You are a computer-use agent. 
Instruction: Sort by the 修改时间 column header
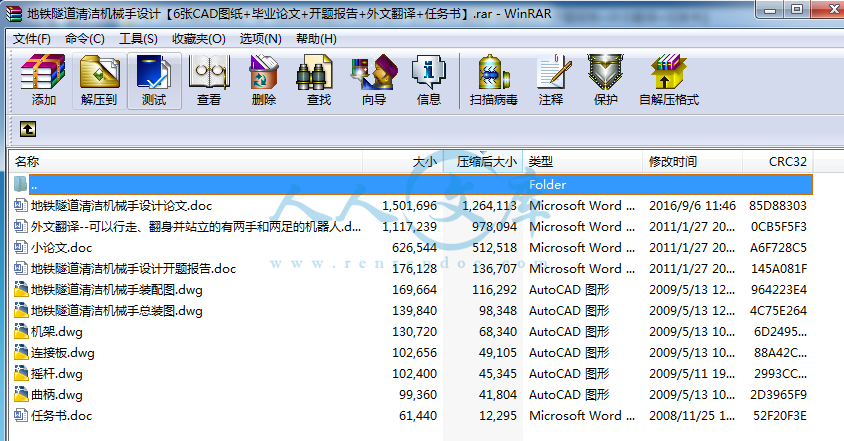tap(692, 162)
